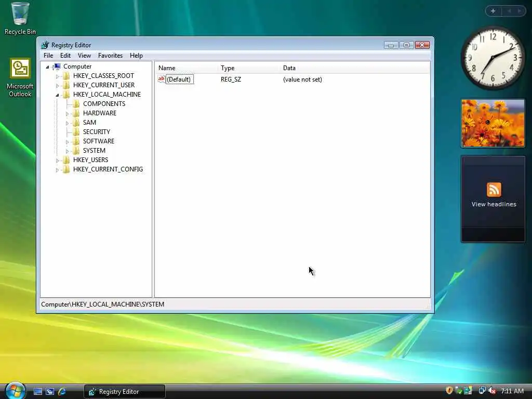Click the (value not set) data cell
This screenshot has height=399, width=532.
tap(302, 79)
